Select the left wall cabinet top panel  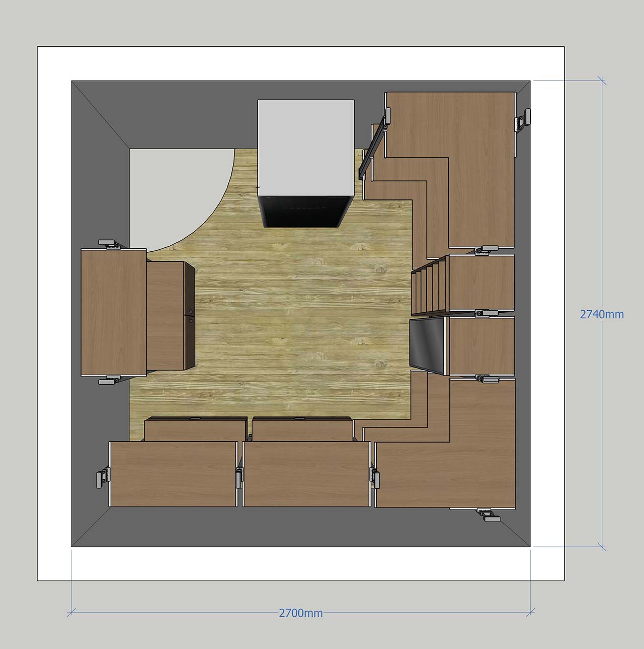[113, 312]
